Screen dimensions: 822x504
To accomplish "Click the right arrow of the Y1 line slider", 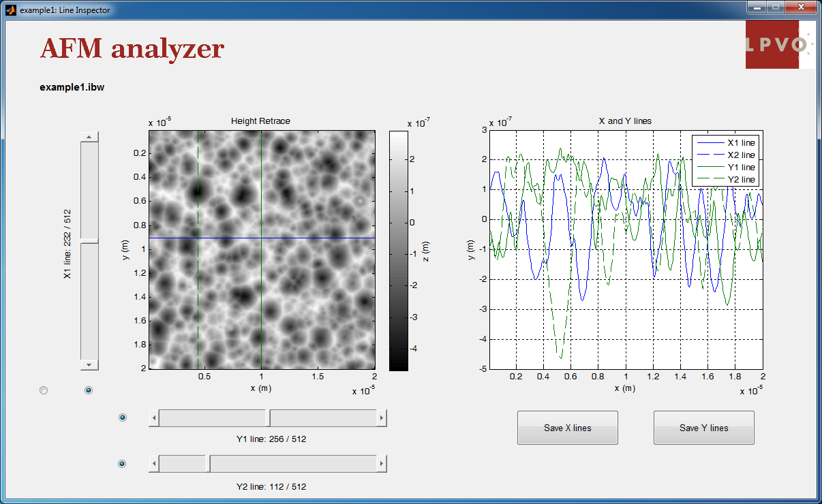I will click(x=382, y=418).
